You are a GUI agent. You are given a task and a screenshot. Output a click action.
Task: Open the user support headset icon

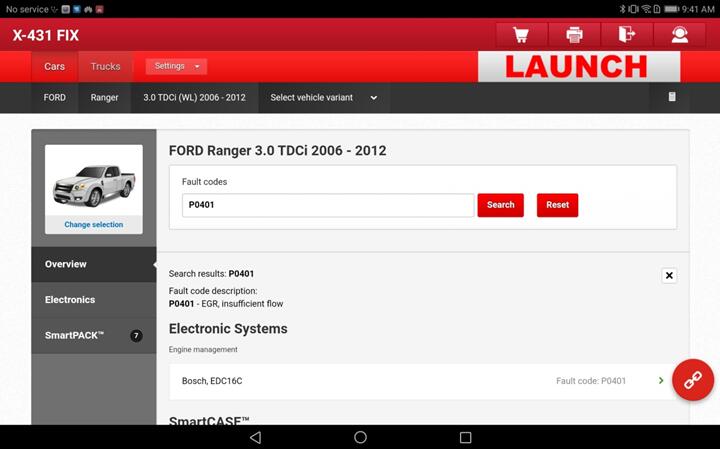(680, 35)
